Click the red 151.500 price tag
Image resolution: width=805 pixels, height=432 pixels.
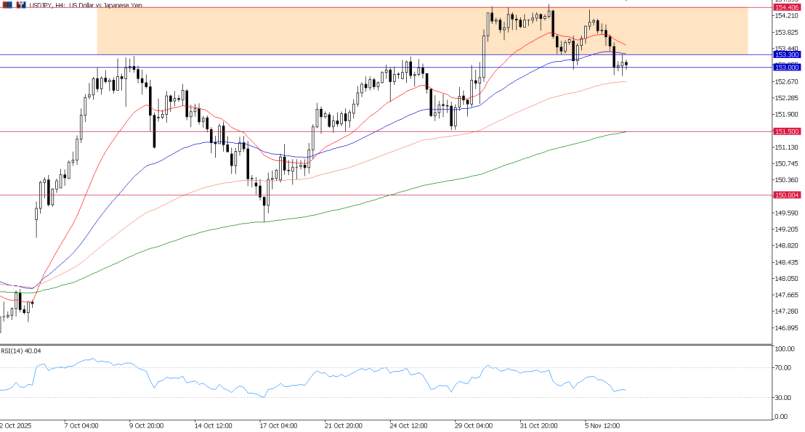tap(787, 132)
